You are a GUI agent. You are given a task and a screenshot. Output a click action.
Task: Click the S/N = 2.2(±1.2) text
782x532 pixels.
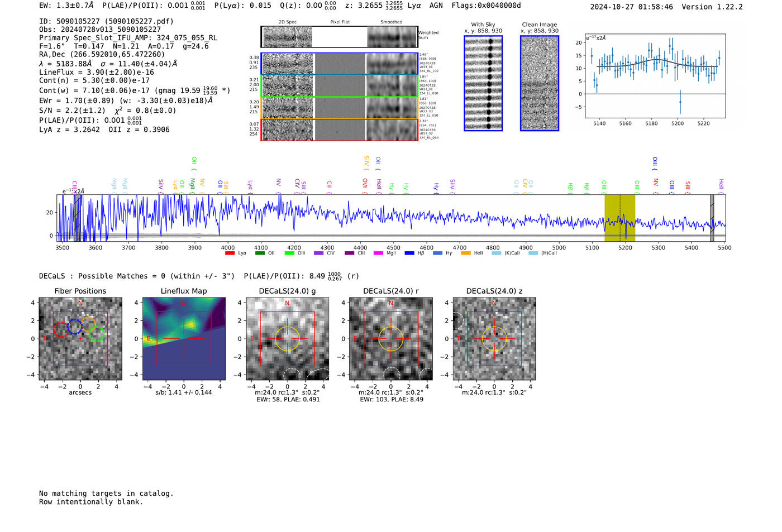[x=72, y=111]
